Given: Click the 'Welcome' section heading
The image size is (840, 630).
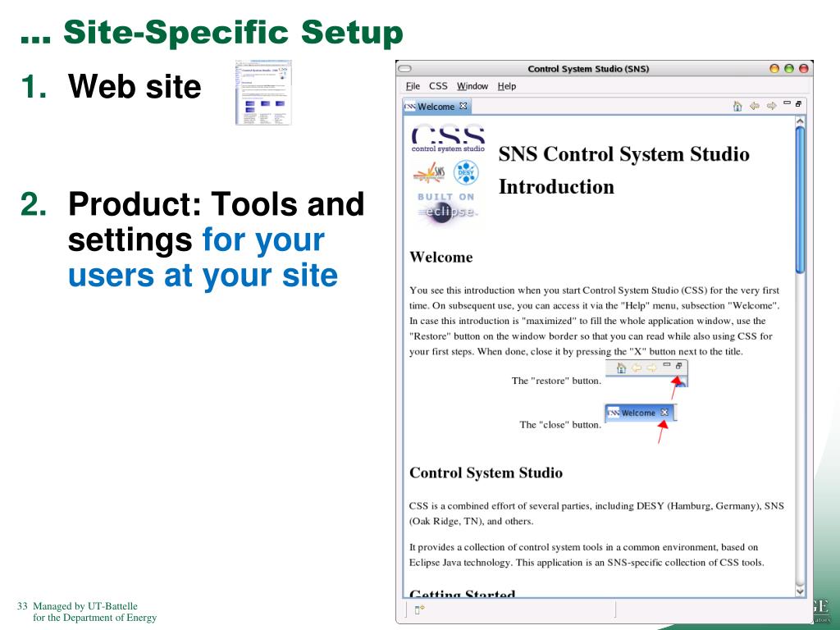Looking at the screenshot, I should pyautogui.click(x=441, y=257).
